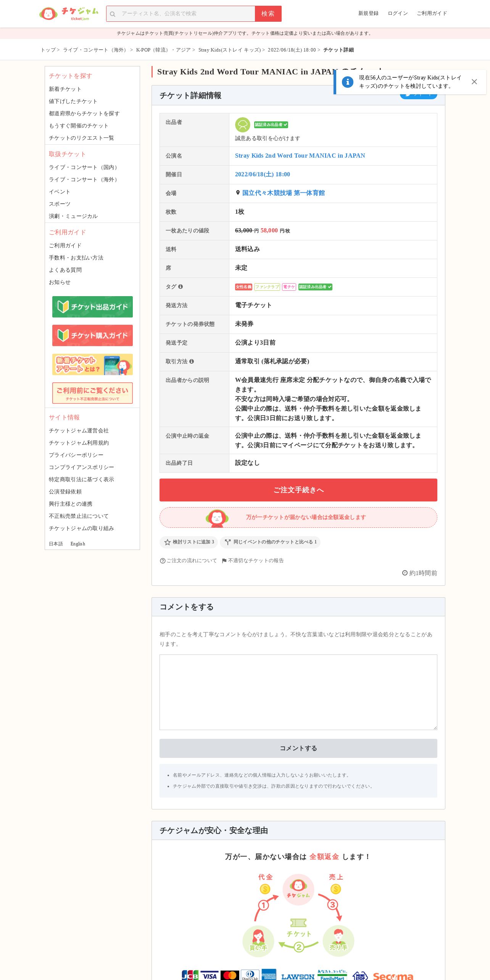Close the notification popup with the X
Screen dimensions: 490x980
474,82
